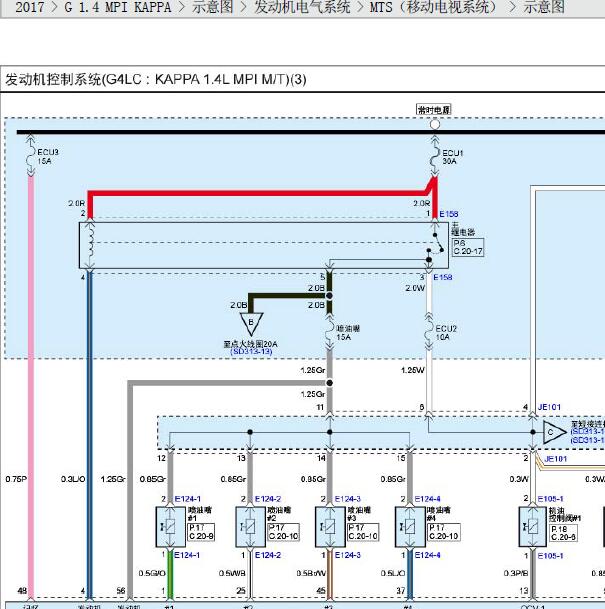Viewport: 605px width, 609px height.
Task: Click the 常时电源 power label
Action: coord(434,110)
